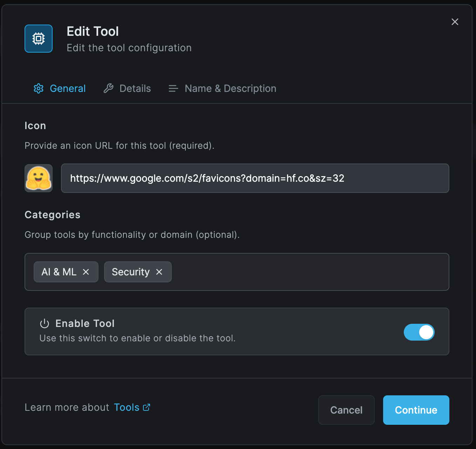Click the wrench icon beside Details
The image size is (476, 449).
click(x=109, y=88)
